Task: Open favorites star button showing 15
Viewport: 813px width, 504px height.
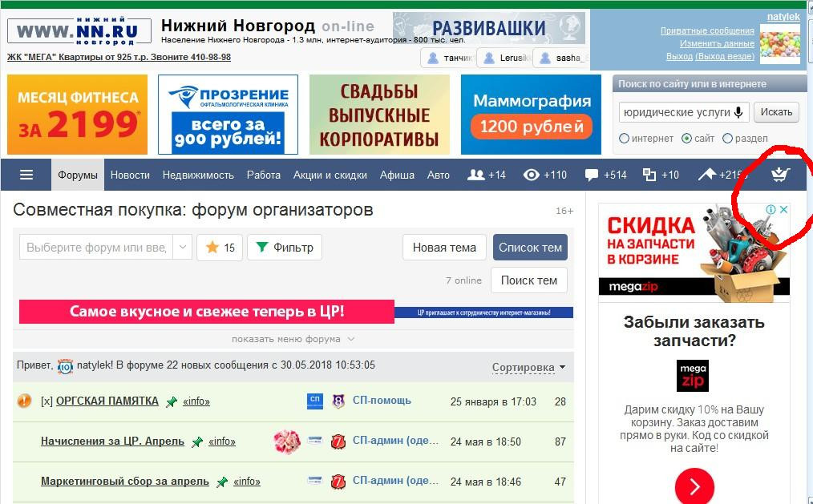Action: pyautogui.click(x=220, y=248)
